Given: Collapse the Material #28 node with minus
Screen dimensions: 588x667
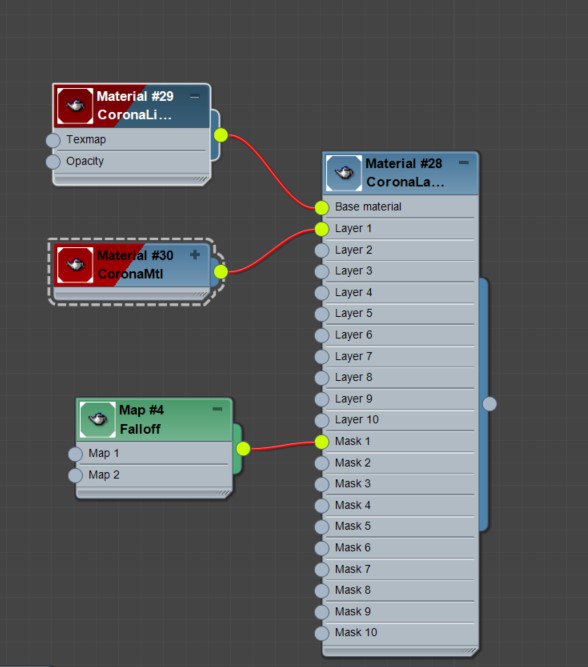Looking at the screenshot, I should point(464,162).
